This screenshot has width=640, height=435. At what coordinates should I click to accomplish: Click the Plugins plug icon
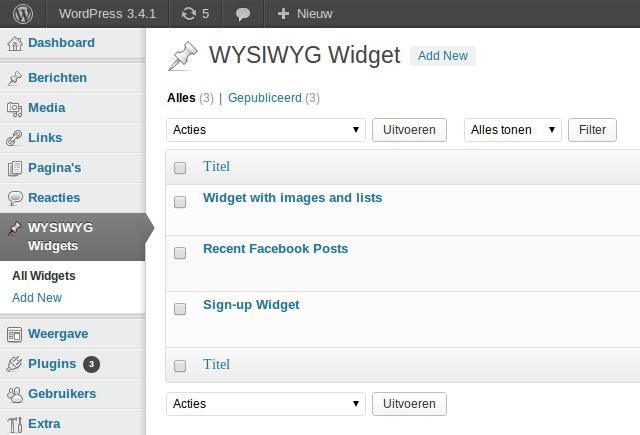[15, 364]
